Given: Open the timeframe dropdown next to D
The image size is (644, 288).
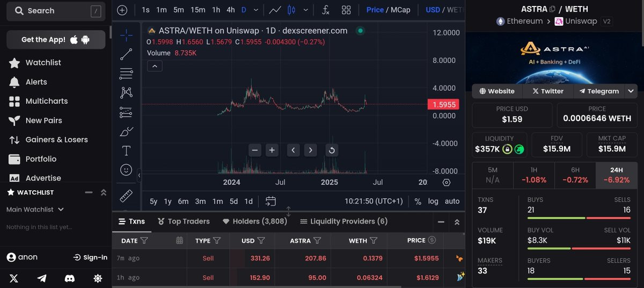Looking at the screenshot, I should tap(255, 10).
